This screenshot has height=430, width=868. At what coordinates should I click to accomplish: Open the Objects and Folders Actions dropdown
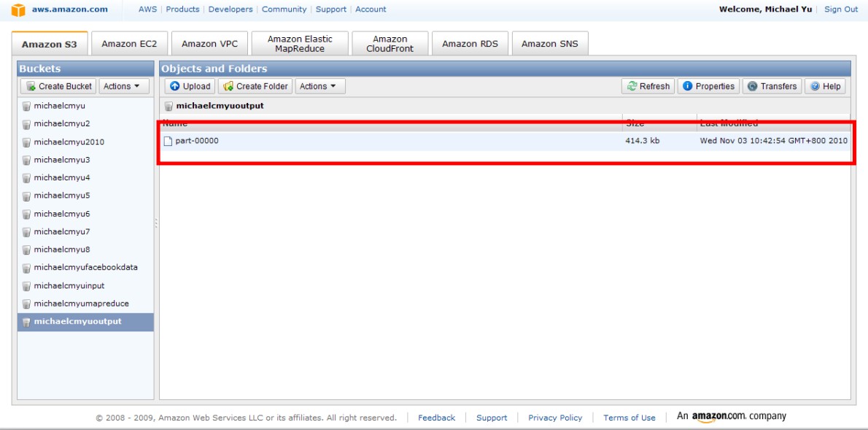320,86
